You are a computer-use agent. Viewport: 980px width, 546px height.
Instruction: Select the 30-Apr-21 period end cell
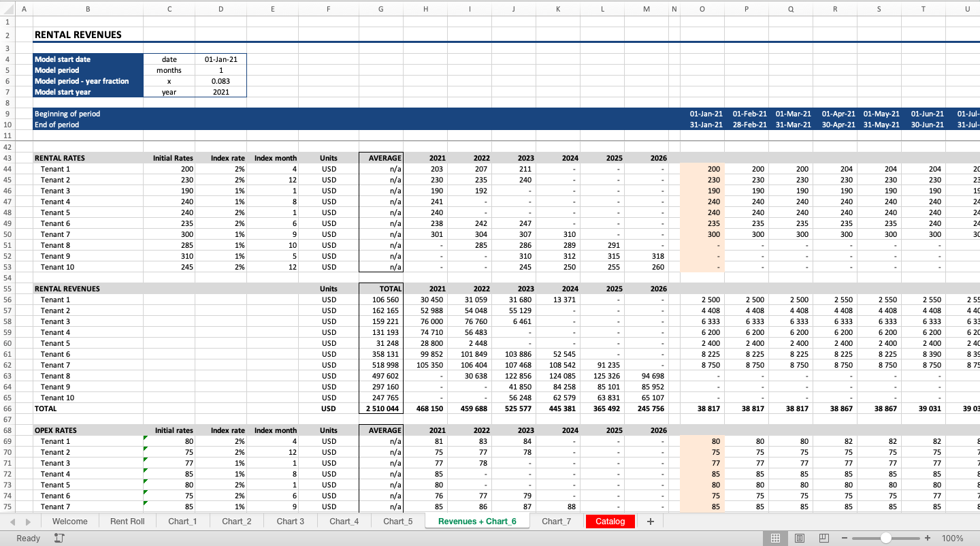point(835,125)
